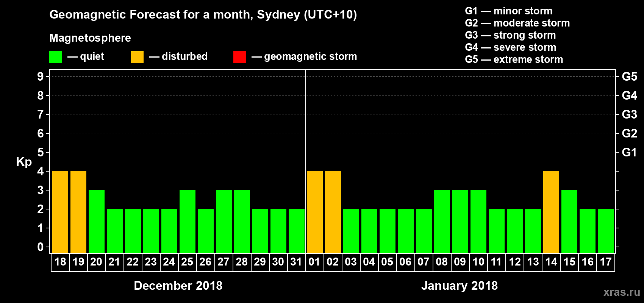Click the green bar above date 22

click(133, 231)
